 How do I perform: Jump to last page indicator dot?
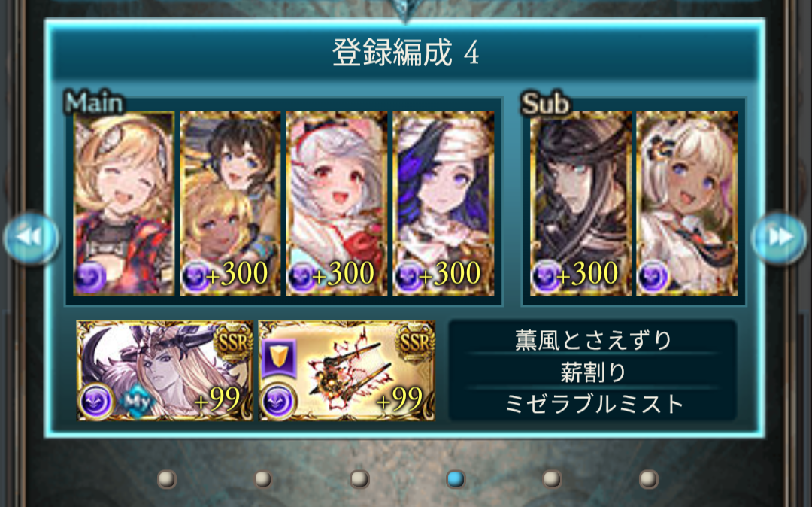[x=648, y=479]
